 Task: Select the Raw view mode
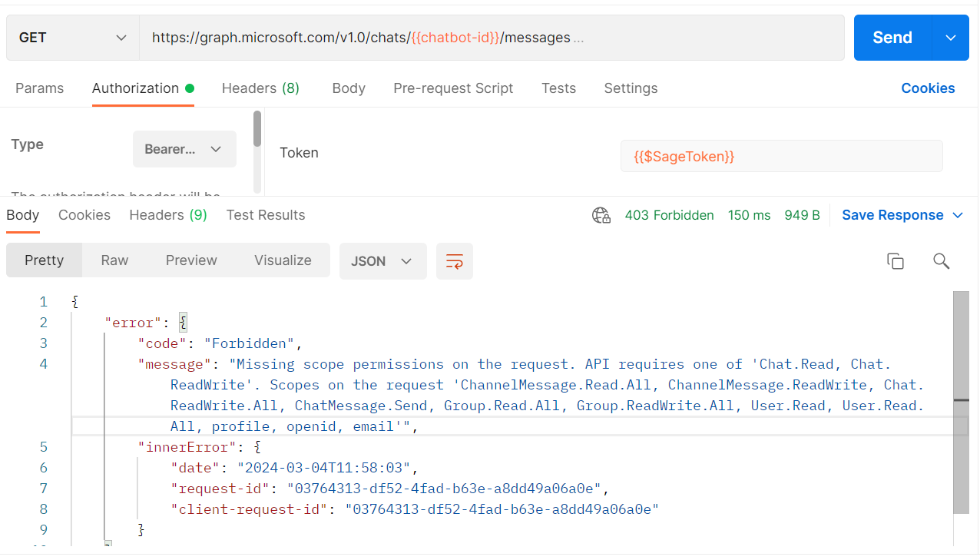click(114, 260)
